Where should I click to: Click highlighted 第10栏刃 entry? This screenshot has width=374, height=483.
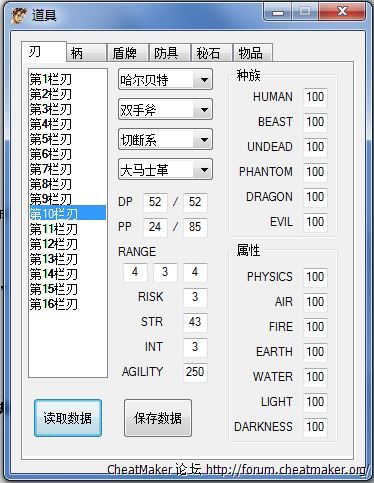[68, 213]
